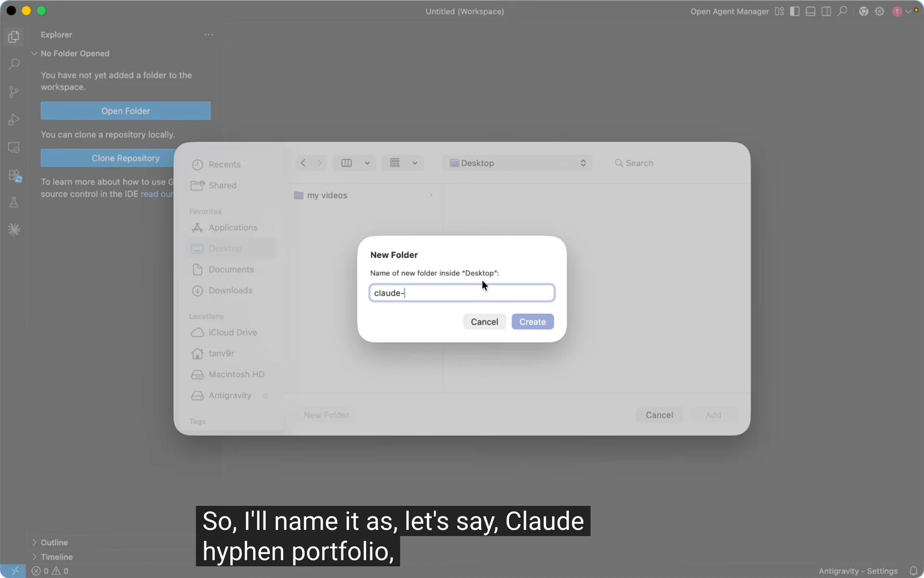924x578 pixels.
Task: Open the Source Control view icon
Action: click(14, 92)
